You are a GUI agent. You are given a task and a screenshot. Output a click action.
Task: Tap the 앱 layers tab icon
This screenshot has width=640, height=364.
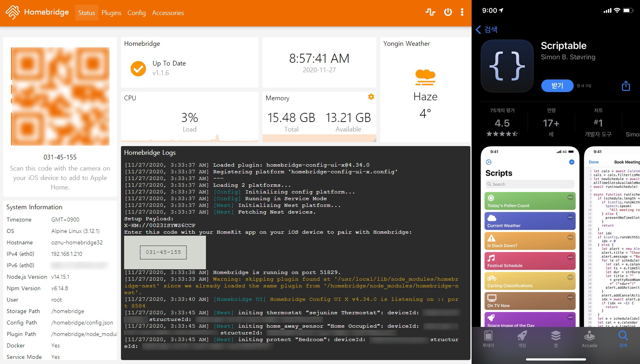coord(556,339)
